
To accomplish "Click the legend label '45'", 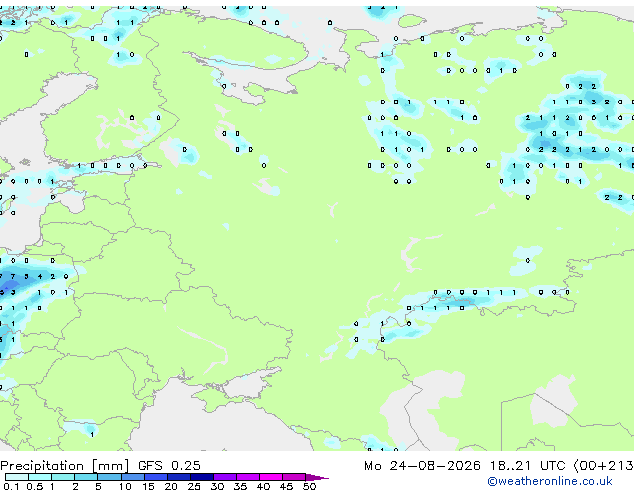I will (287, 486).
